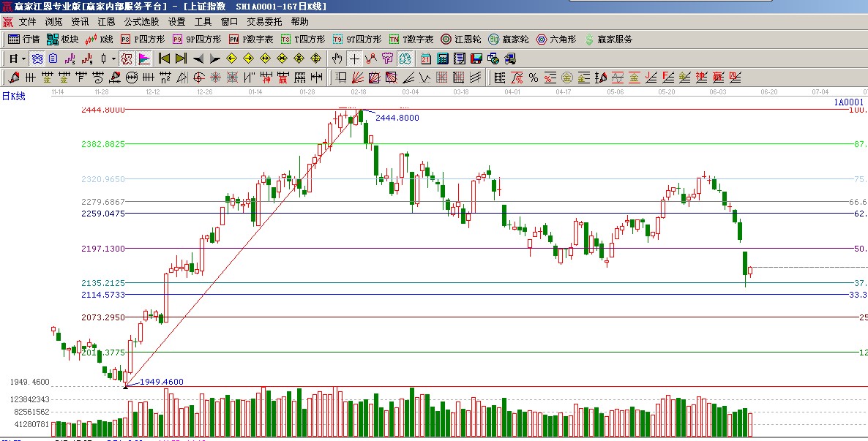This screenshot has height=441, width=868.
Task: Open the 公式选股 menu
Action: point(141,22)
